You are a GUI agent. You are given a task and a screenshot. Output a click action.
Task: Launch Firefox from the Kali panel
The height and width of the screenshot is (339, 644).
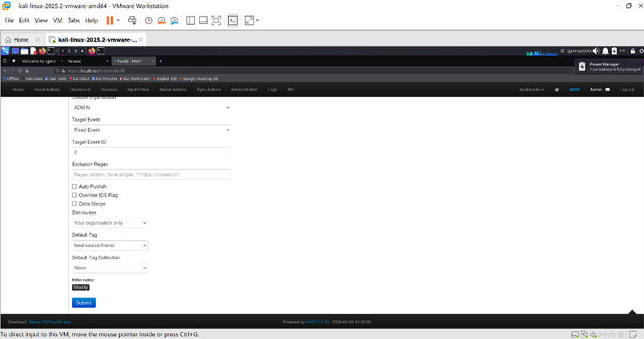(42, 51)
